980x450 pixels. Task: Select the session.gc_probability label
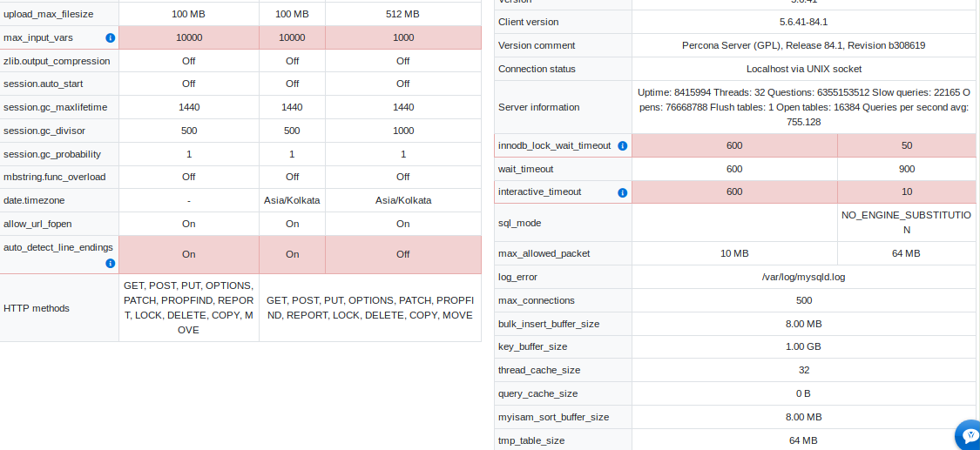pos(52,154)
